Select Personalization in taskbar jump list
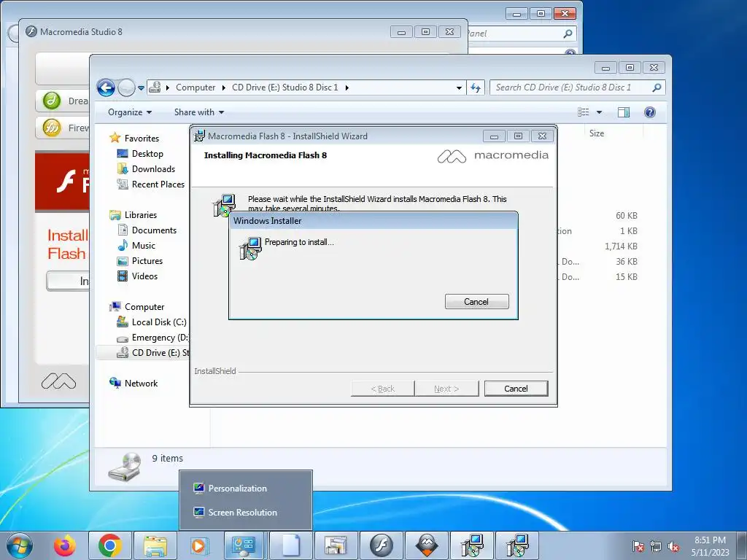 click(x=237, y=489)
